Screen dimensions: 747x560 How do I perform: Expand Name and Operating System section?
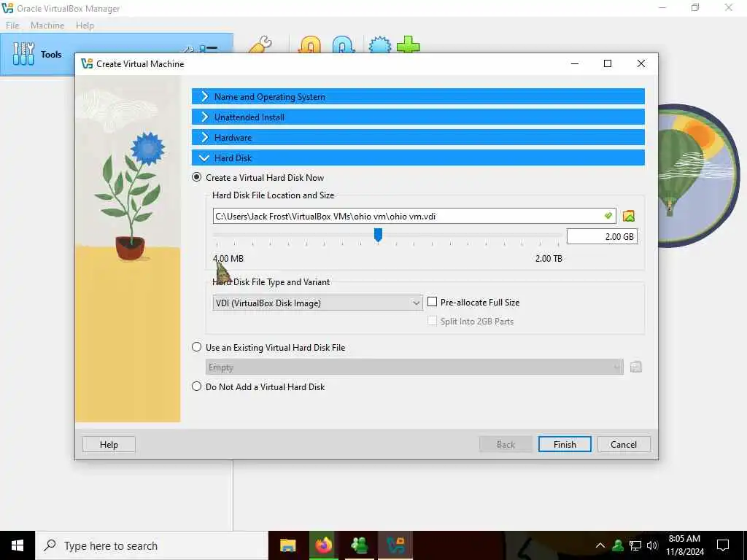tap(418, 96)
